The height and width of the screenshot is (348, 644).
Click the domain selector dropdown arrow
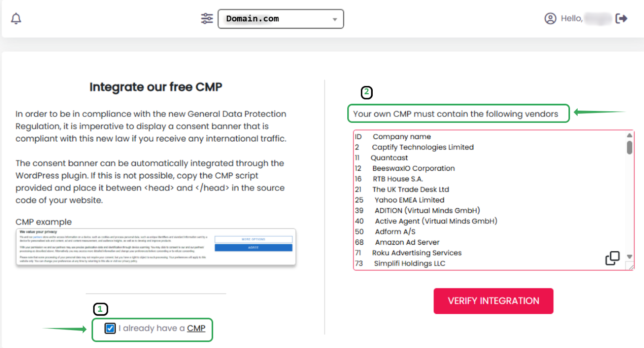[x=334, y=19]
